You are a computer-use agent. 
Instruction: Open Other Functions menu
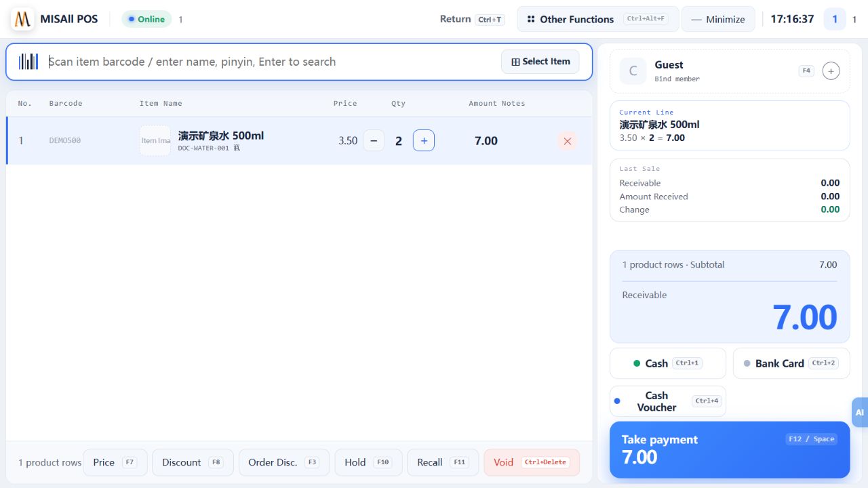(x=597, y=19)
